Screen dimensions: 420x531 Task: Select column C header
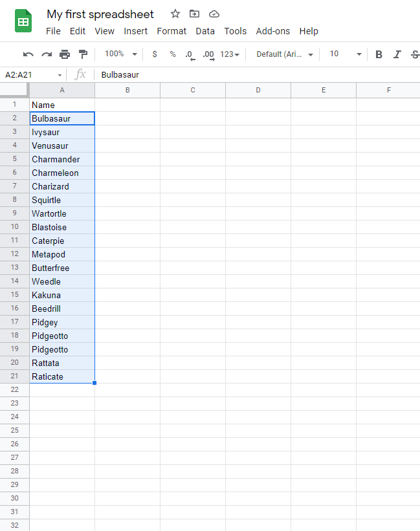193,90
